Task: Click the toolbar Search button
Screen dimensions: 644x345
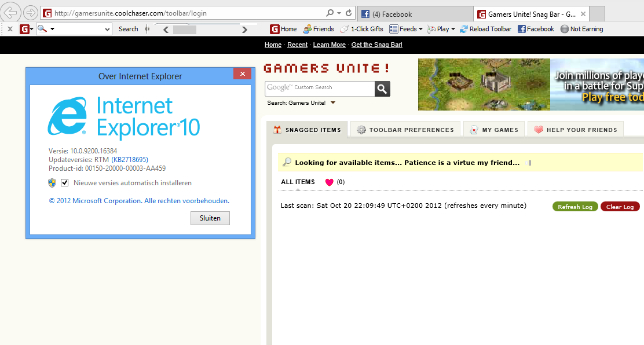Action: pos(128,29)
